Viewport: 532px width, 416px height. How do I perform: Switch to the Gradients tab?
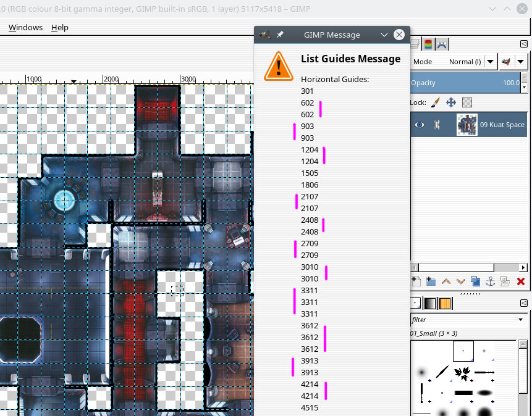point(430,303)
